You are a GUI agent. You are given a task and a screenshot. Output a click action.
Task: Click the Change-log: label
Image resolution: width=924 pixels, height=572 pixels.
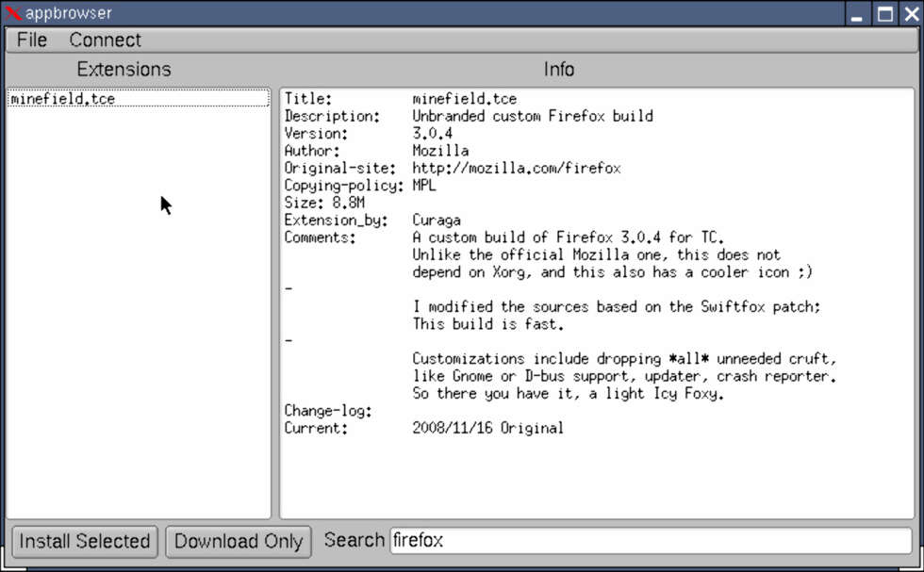(x=328, y=411)
